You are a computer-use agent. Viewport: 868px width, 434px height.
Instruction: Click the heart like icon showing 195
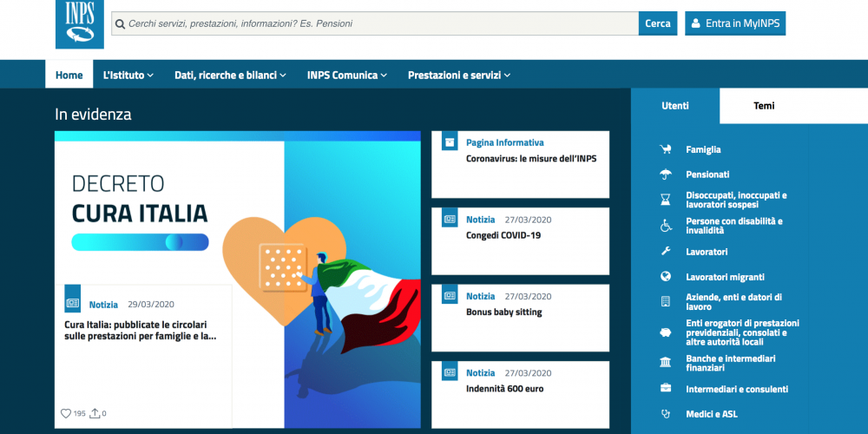[66, 413]
